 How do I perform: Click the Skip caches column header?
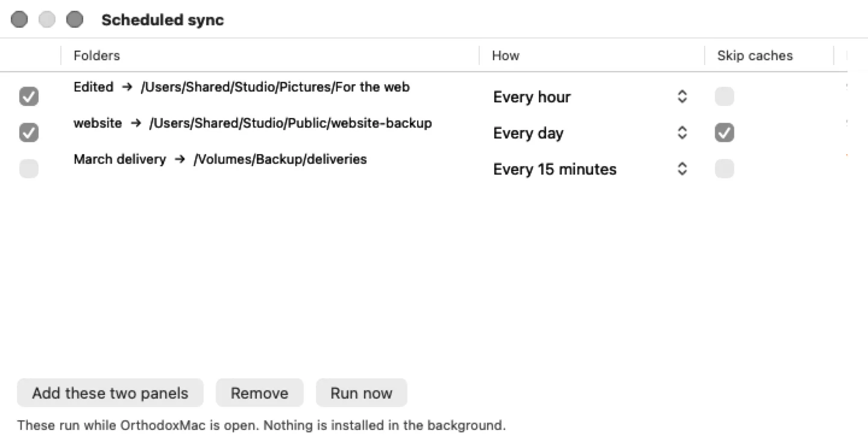pos(769,55)
